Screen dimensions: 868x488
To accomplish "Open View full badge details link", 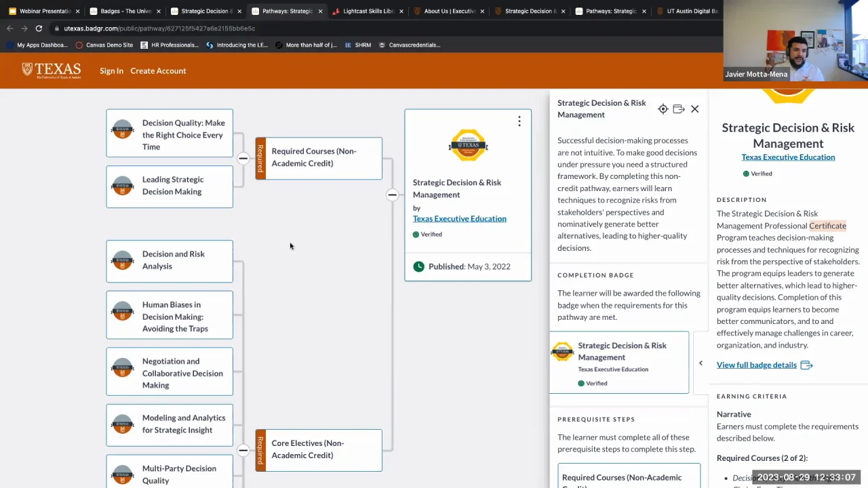I will (x=756, y=365).
